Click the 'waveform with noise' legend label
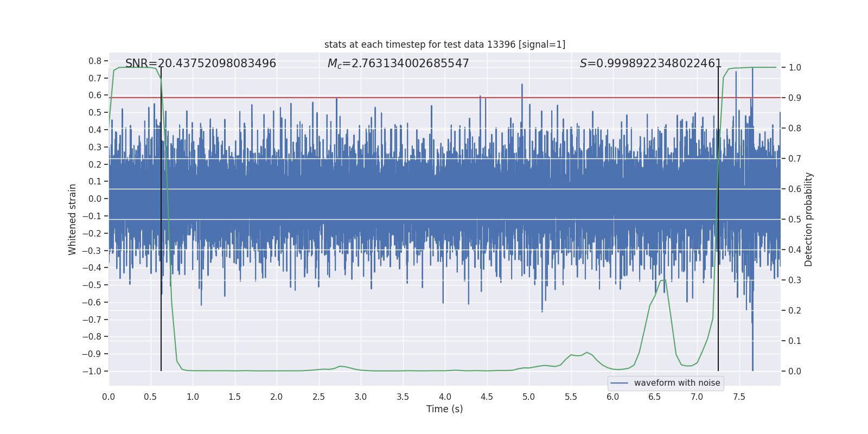Screen dimensions: 868x434 click(x=677, y=383)
